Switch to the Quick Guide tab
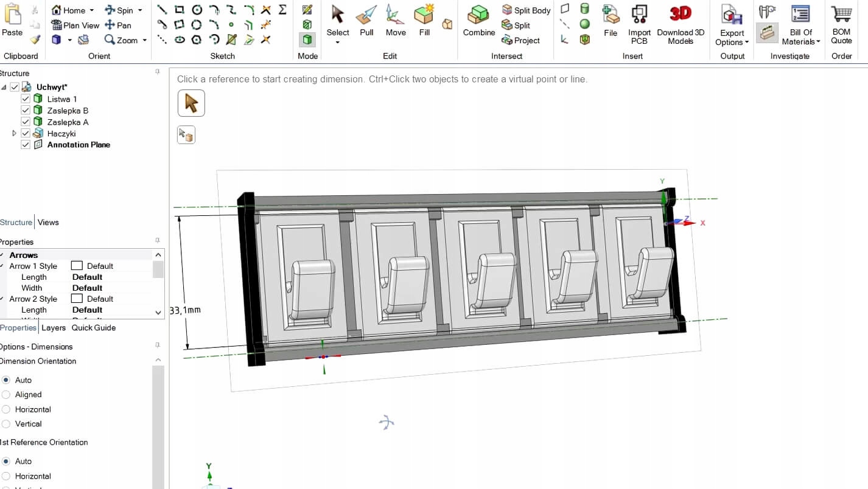The image size is (868, 489). click(x=94, y=327)
